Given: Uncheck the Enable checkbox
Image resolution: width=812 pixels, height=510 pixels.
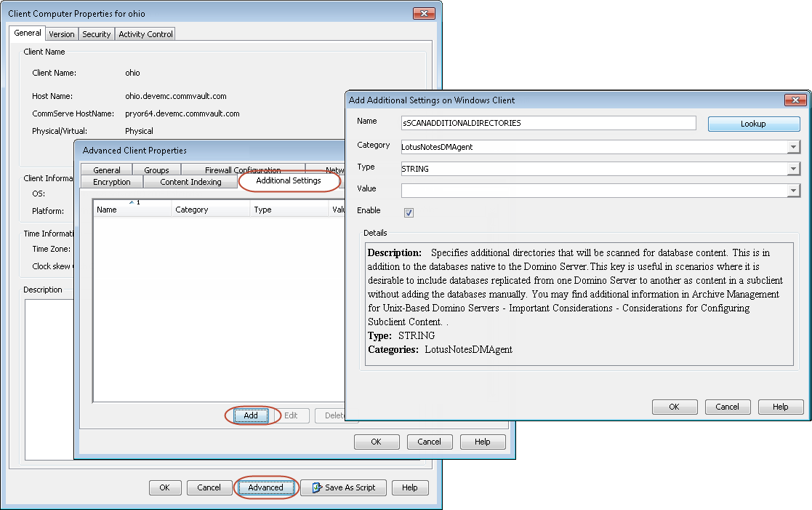Looking at the screenshot, I should [x=409, y=212].
